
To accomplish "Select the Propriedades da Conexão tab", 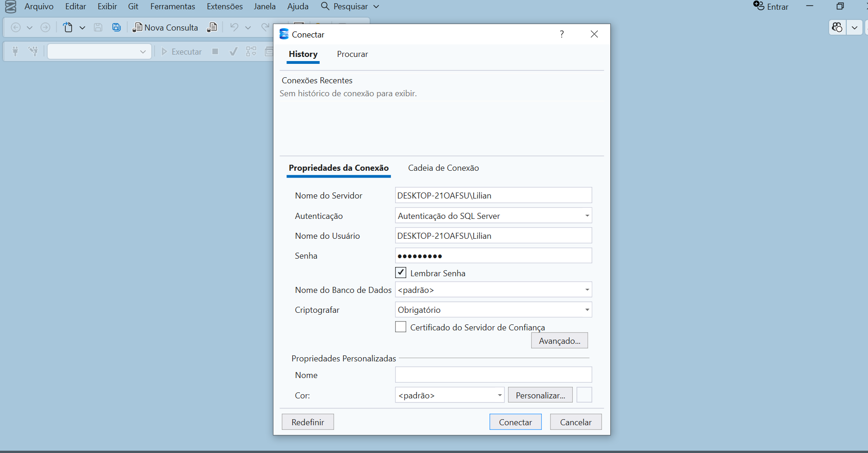I will [339, 168].
